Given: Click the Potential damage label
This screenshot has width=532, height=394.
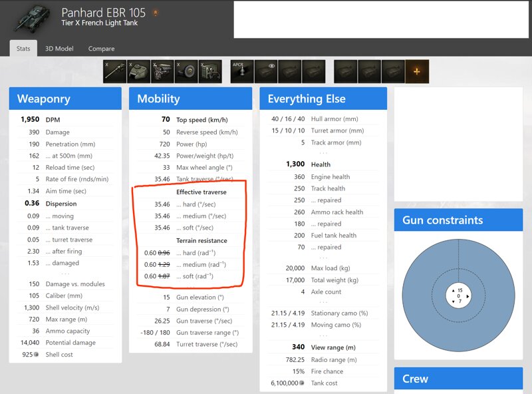Looking at the screenshot, I should pyautogui.click(x=70, y=343).
